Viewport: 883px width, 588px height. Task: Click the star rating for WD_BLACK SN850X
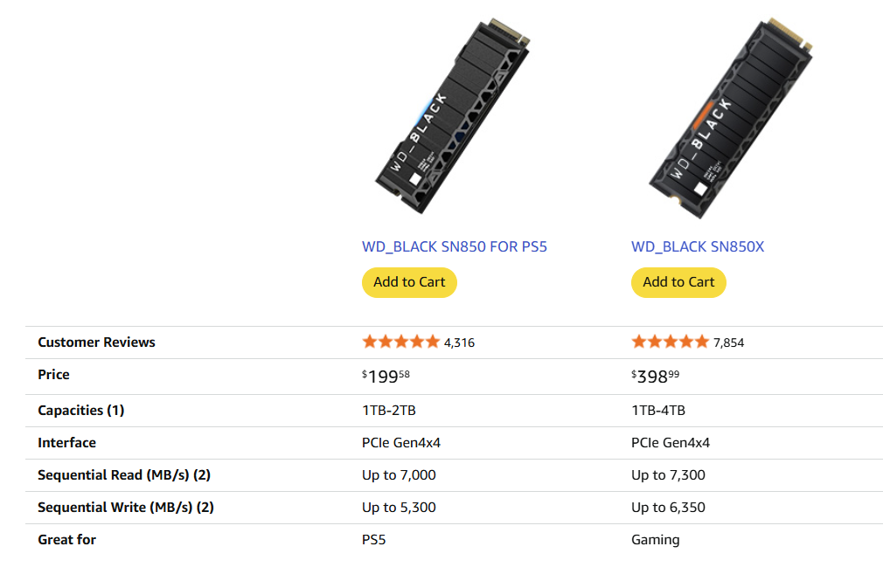click(x=670, y=342)
